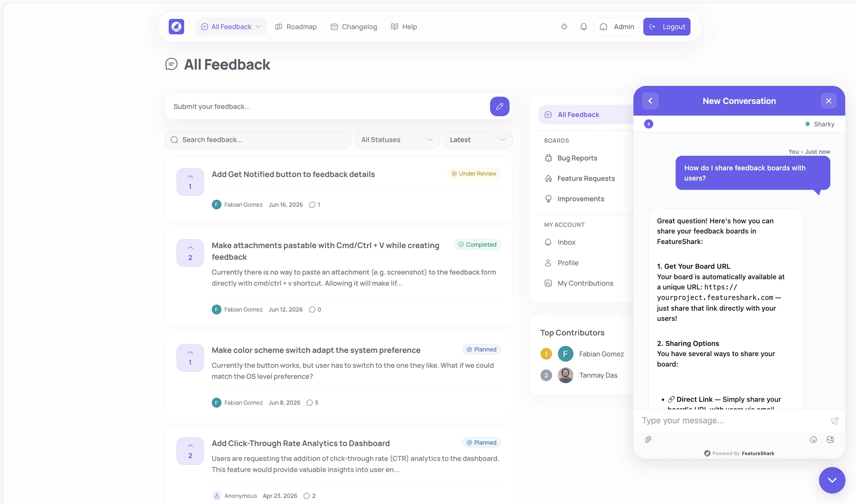Upvote Add Get Notified button feedback
Image resolution: width=856 pixels, height=504 pixels.
(x=190, y=182)
